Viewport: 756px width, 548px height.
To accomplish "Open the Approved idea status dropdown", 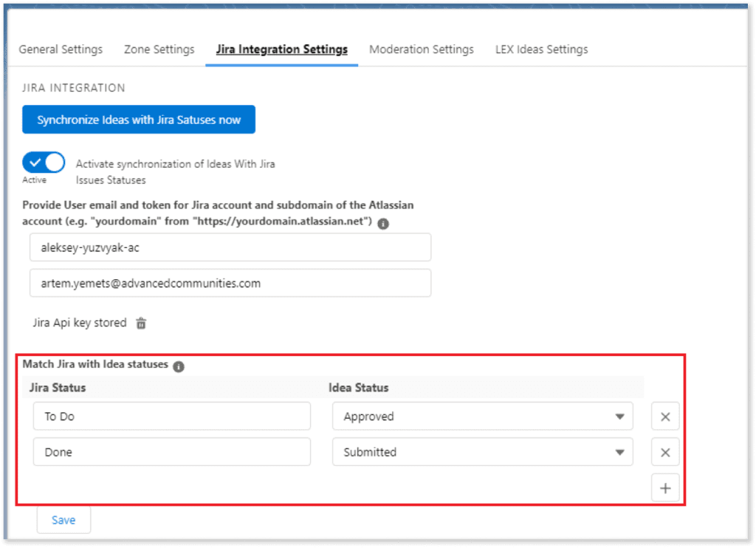I will click(483, 417).
